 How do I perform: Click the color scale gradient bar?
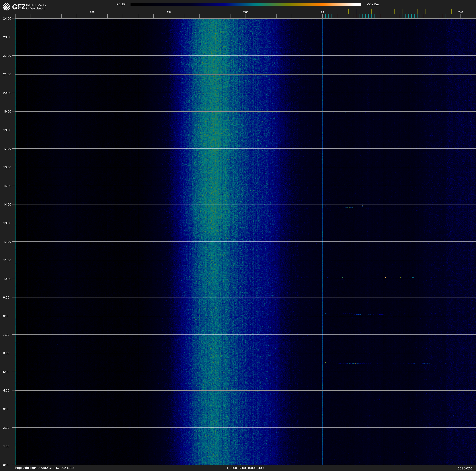[245, 4]
